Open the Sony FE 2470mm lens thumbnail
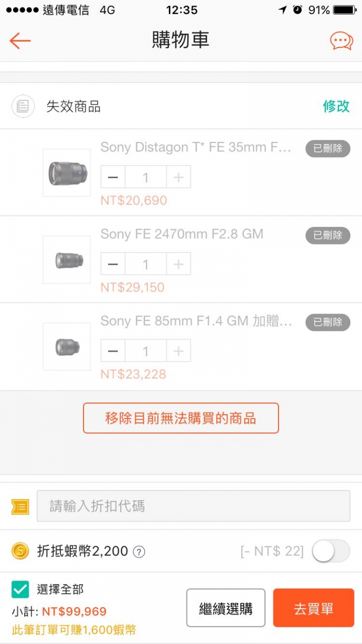 click(66, 260)
